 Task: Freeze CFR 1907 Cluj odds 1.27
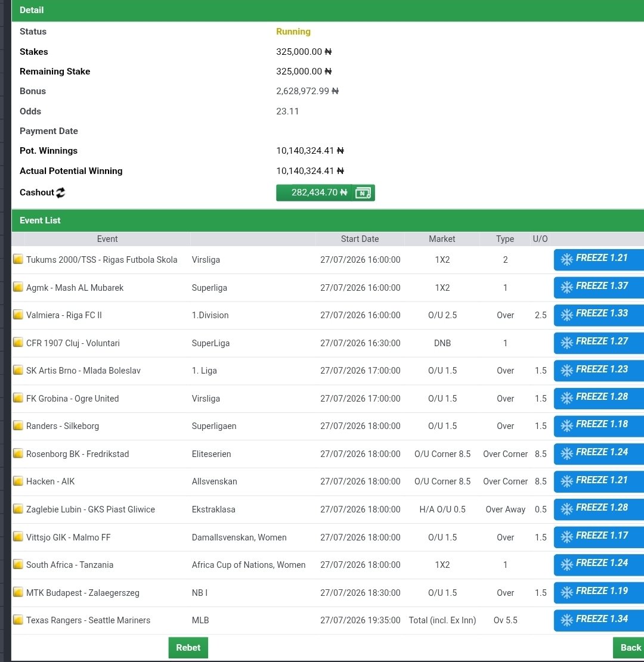[x=599, y=343]
